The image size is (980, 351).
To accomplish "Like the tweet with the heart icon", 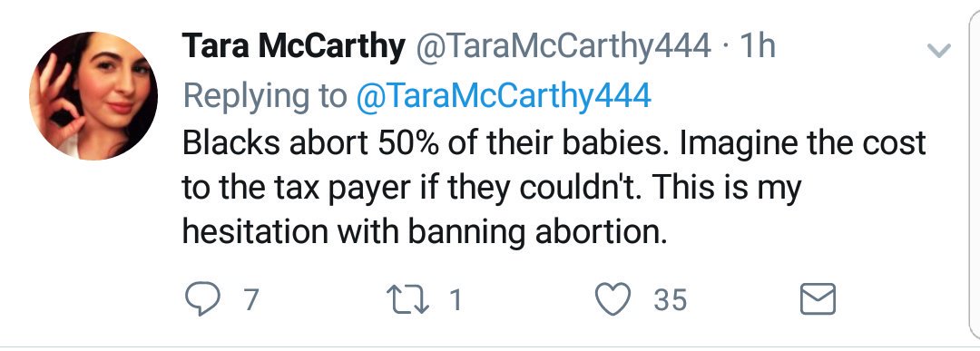I will coord(612,299).
